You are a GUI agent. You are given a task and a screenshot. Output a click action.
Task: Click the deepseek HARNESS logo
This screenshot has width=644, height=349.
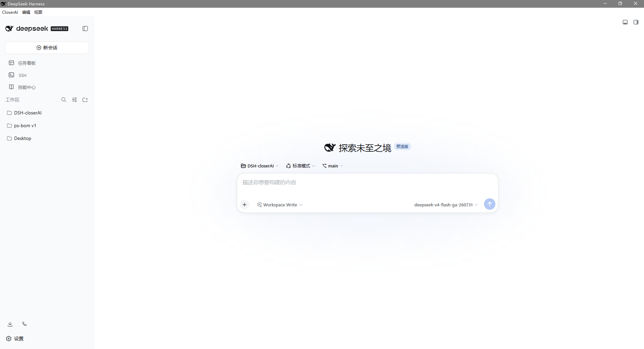coord(37,29)
